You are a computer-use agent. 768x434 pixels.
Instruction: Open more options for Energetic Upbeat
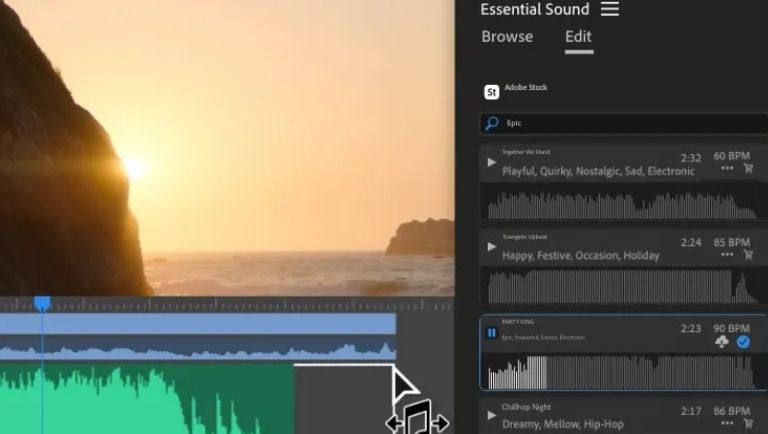point(727,254)
